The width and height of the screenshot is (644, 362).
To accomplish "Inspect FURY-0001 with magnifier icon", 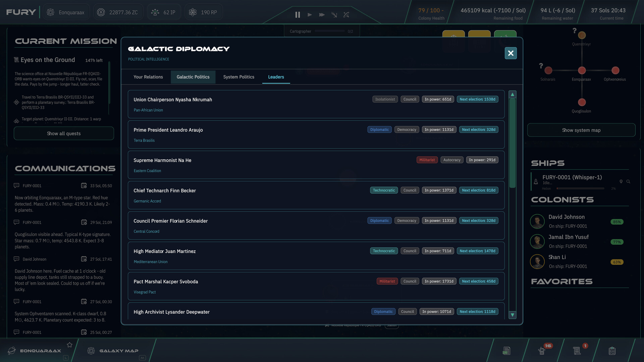I will tap(628, 182).
